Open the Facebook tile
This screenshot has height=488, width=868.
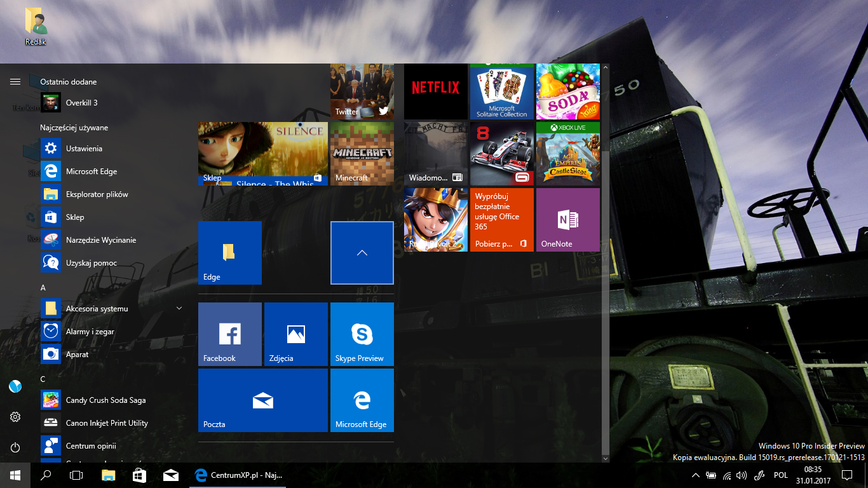click(230, 334)
